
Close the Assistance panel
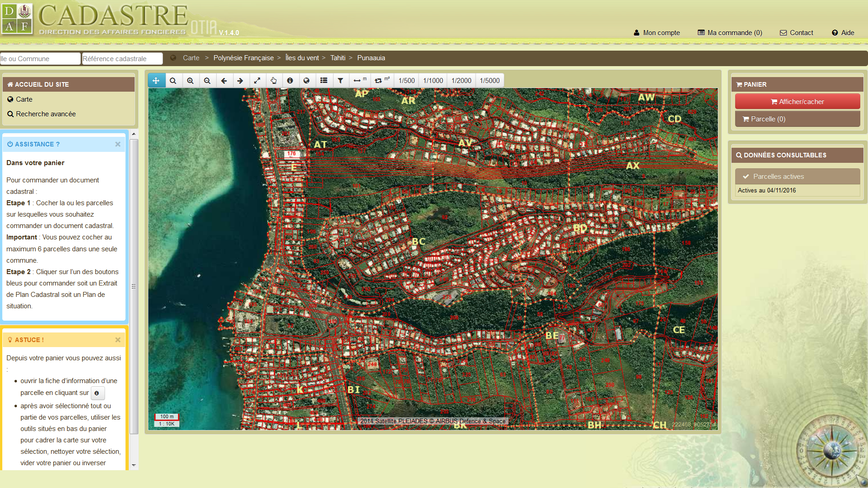pos(118,144)
